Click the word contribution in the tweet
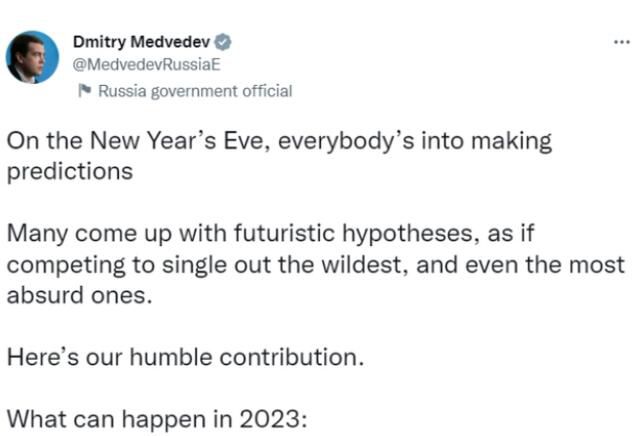 point(291,357)
